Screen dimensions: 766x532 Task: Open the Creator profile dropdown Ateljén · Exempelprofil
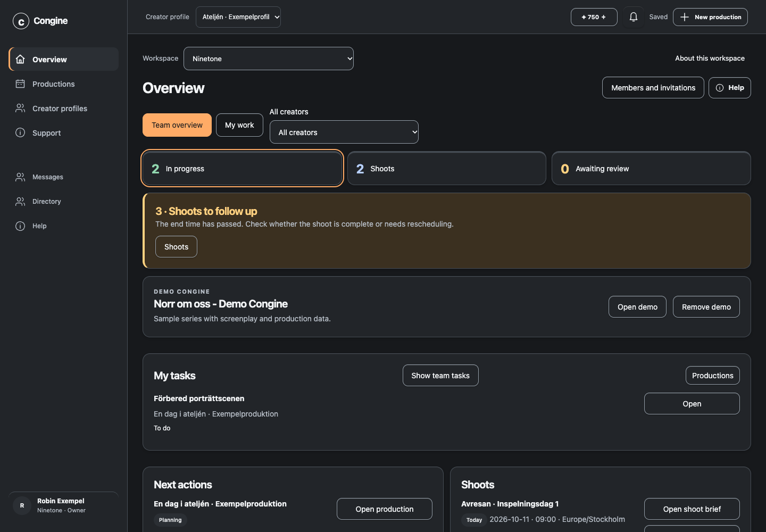[238, 17]
